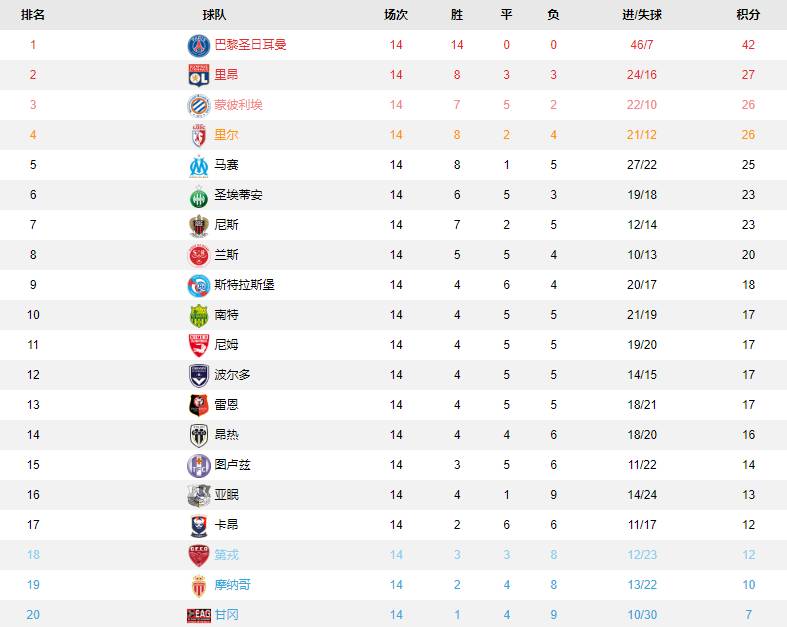Select the Montpellier club badge
This screenshot has width=787, height=627.
coord(199,105)
